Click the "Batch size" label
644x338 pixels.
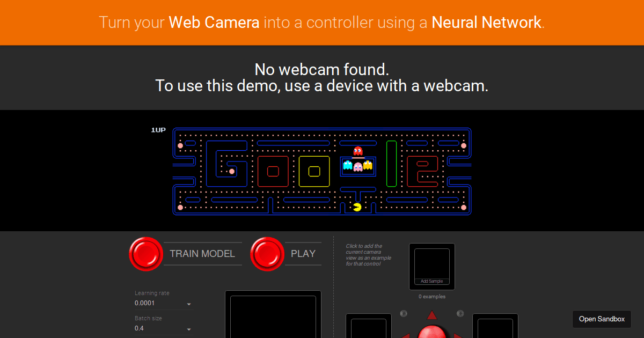pos(148,318)
